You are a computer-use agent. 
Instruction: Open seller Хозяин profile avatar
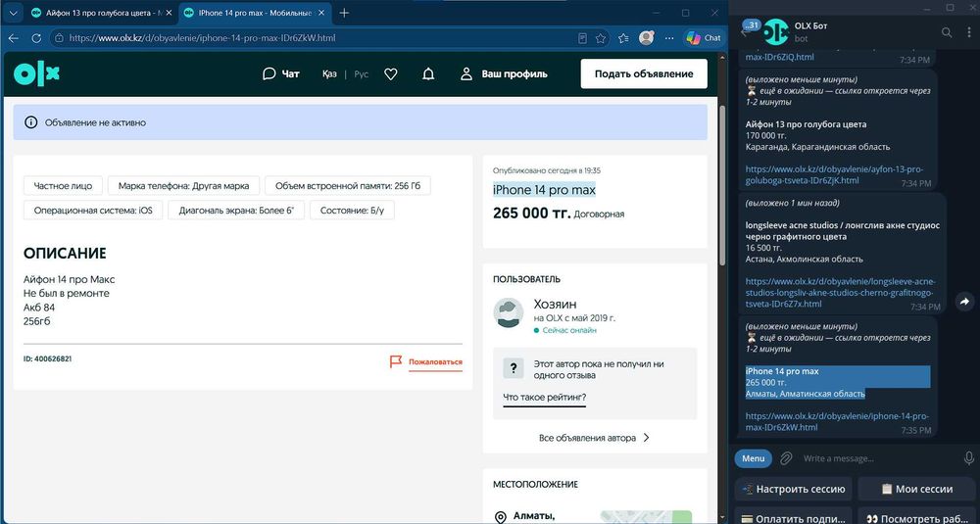(508, 312)
